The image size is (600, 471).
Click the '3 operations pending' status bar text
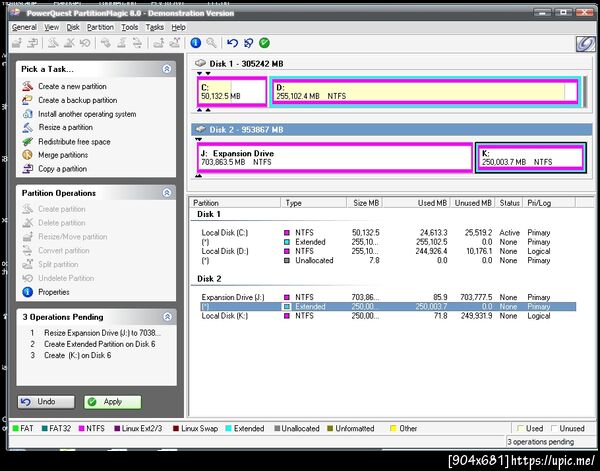540,442
